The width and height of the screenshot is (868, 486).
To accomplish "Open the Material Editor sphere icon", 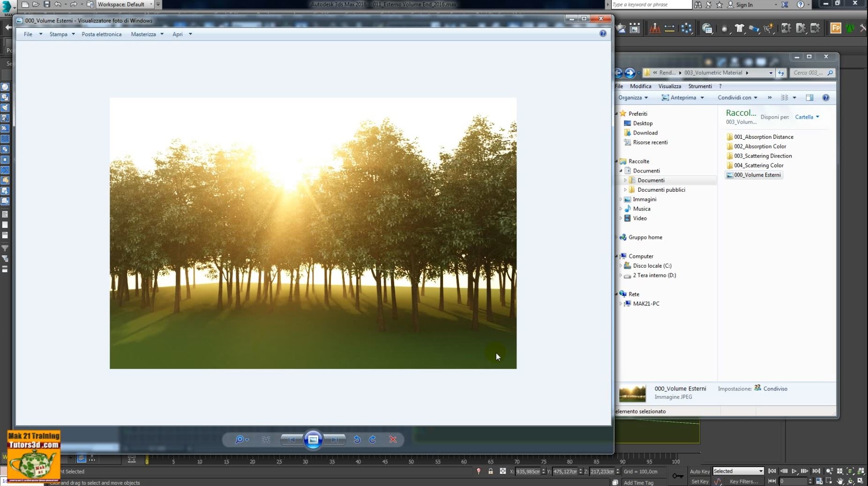I will (x=725, y=29).
